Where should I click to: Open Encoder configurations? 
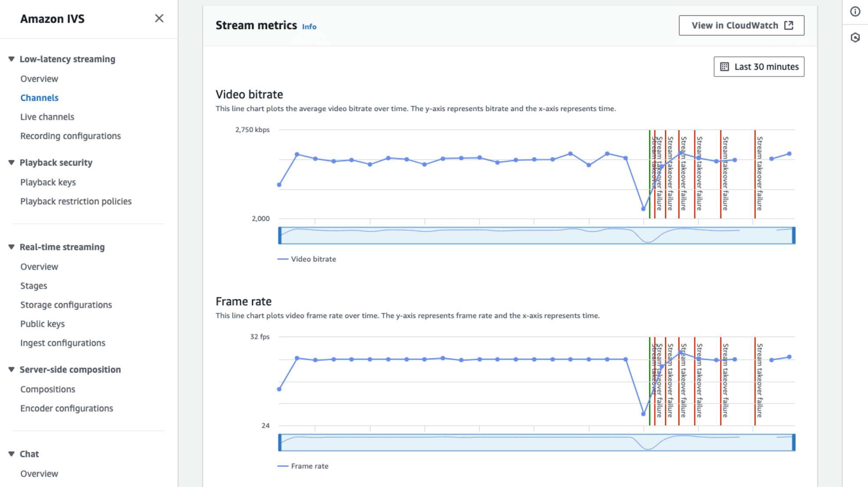pos(67,408)
